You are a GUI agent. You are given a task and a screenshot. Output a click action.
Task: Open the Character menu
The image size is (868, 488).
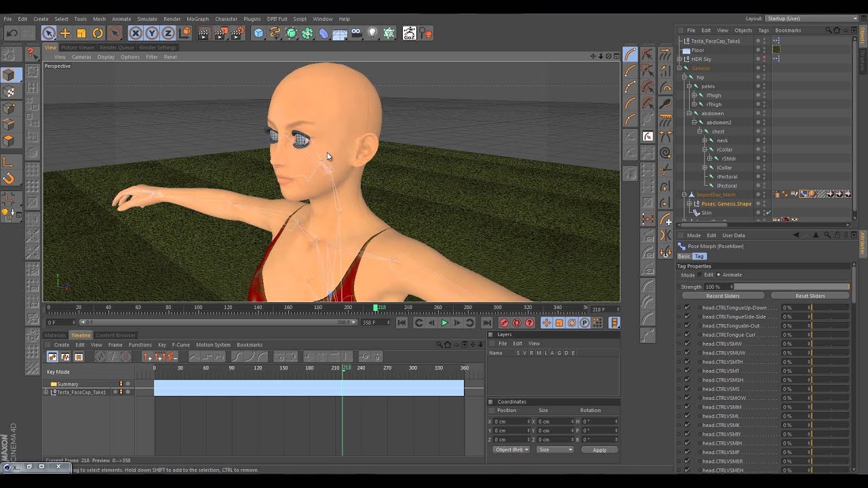226,19
